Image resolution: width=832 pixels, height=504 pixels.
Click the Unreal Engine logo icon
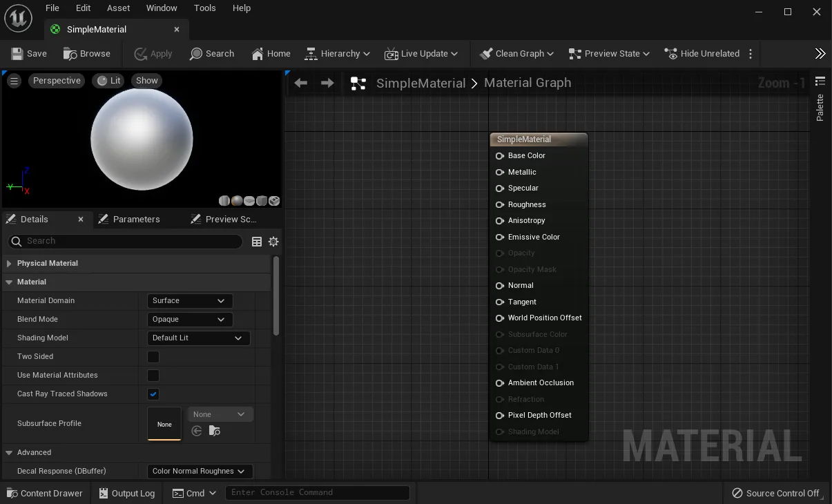[x=18, y=19]
